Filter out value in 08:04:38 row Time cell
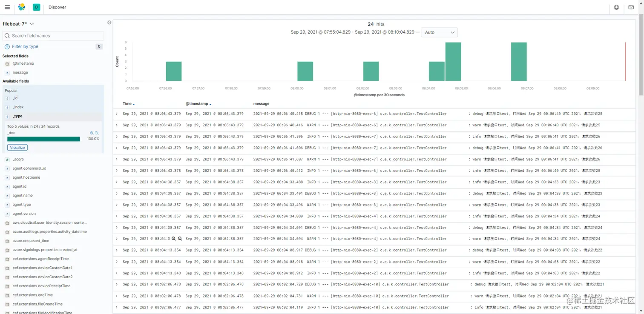Viewport: 644px width, 314px height. click(x=180, y=239)
